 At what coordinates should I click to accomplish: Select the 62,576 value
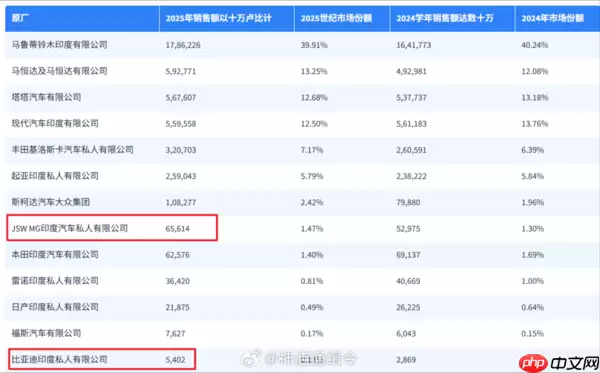tap(178, 255)
